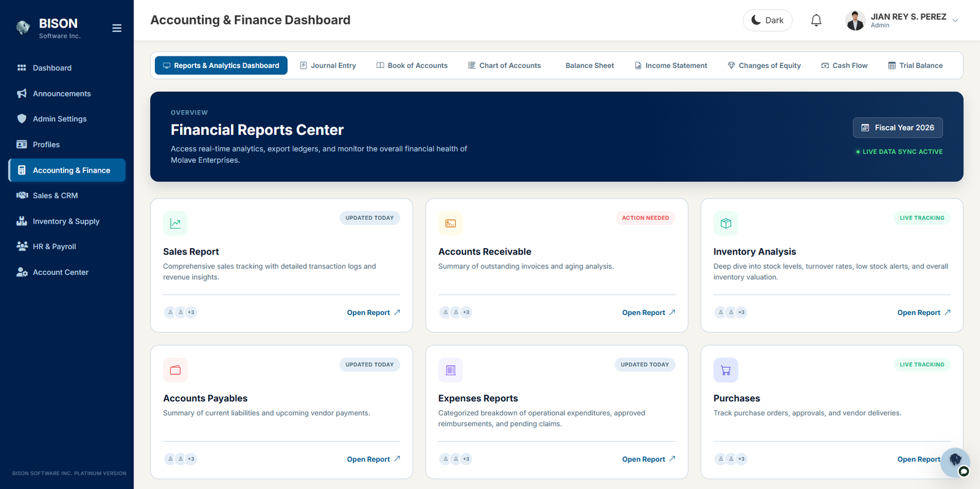Screen dimensions: 980x489
Task: Click the Sales Report card title
Action: (x=191, y=252)
